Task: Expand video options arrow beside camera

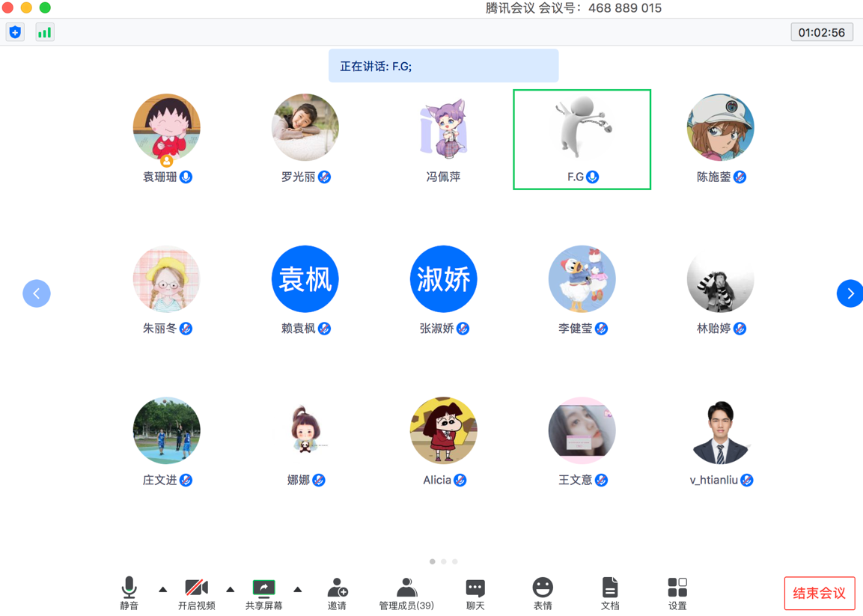Action: coord(230,590)
